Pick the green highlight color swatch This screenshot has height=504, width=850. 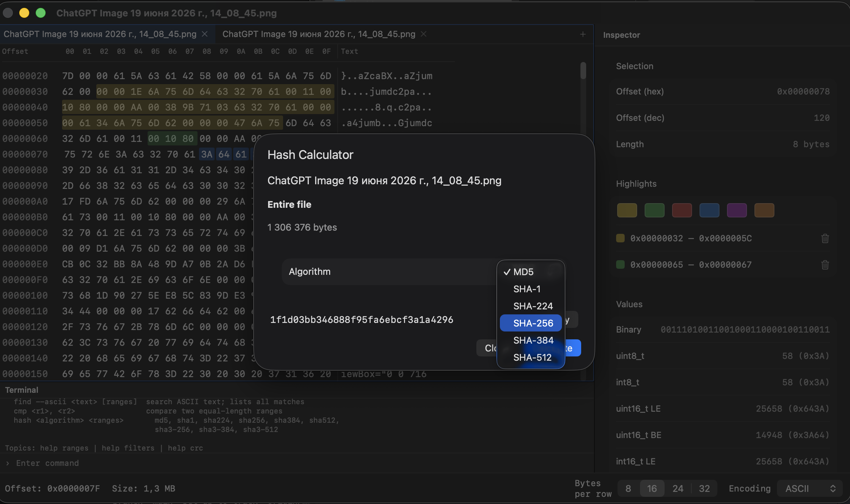(x=655, y=210)
